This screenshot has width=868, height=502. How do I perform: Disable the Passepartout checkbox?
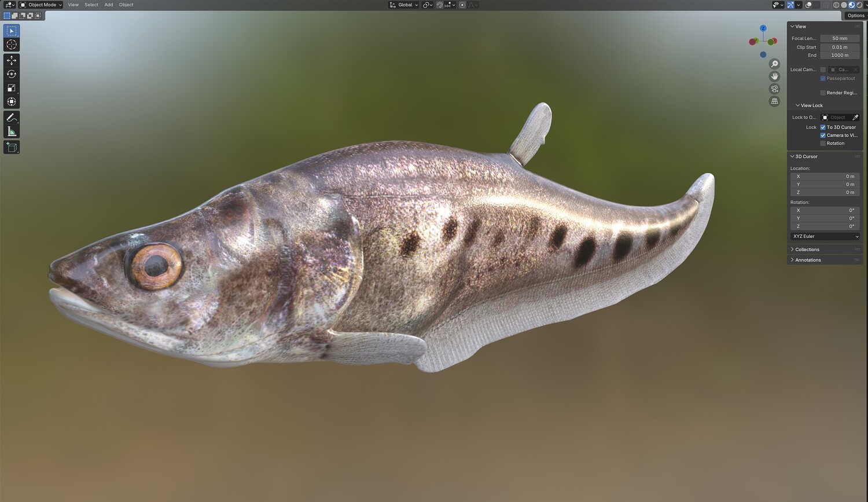coord(823,79)
